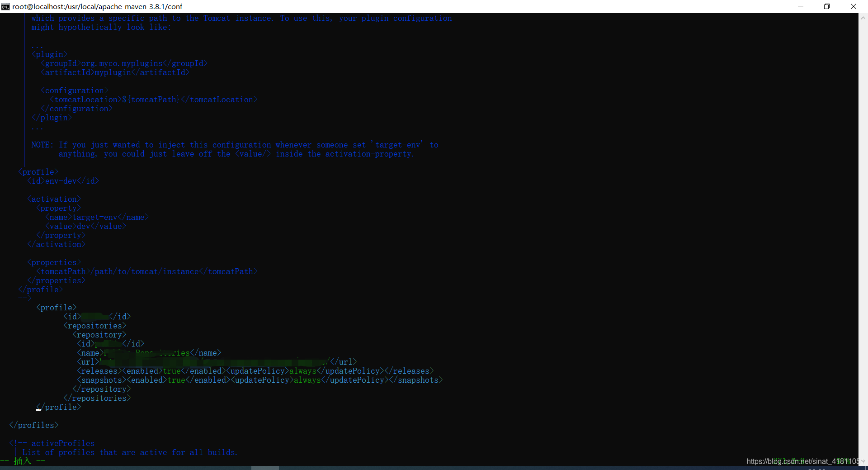Click the <snapshots> enabled true line

point(259,380)
